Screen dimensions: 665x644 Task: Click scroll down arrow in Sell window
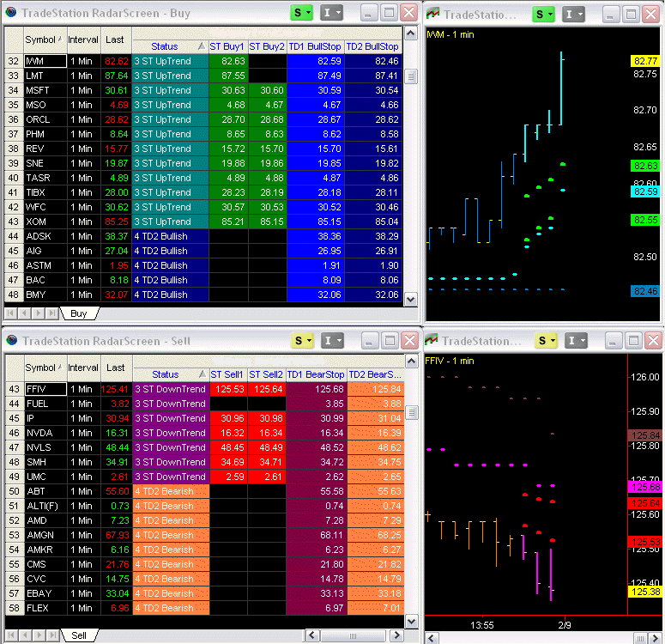click(411, 622)
